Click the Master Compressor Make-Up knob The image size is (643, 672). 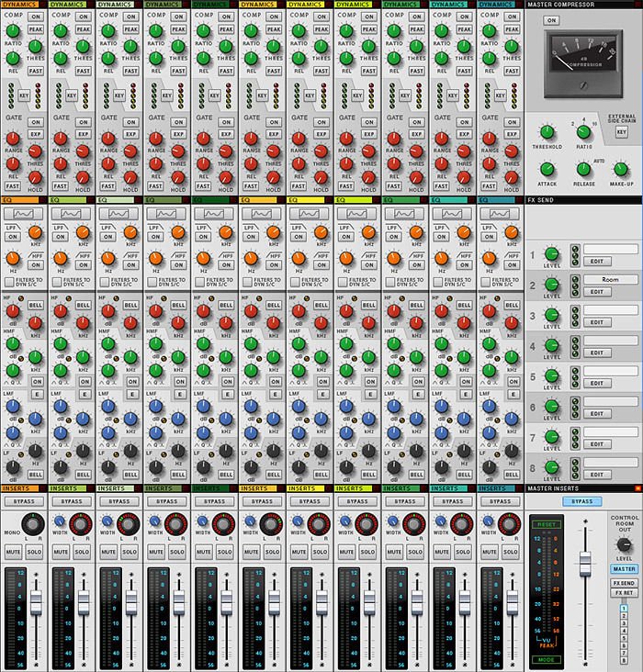pyautogui.click(x=620, y=170)
